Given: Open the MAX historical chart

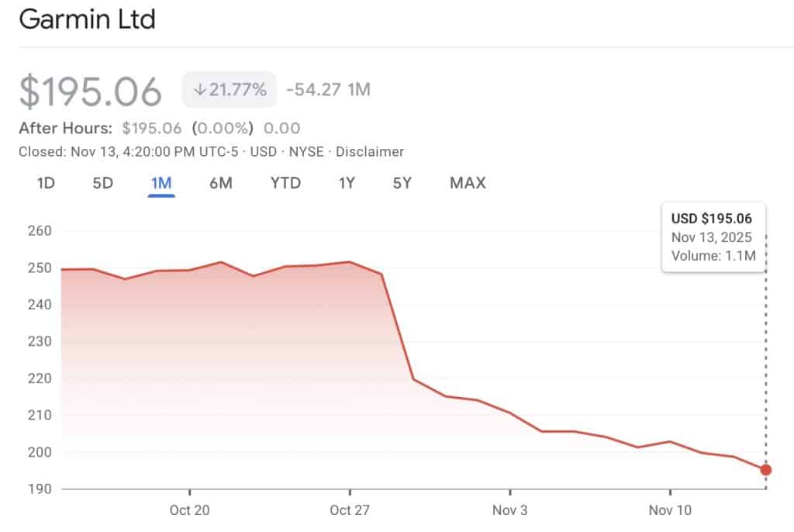Looking at the screenshot, I should (466, 183).
